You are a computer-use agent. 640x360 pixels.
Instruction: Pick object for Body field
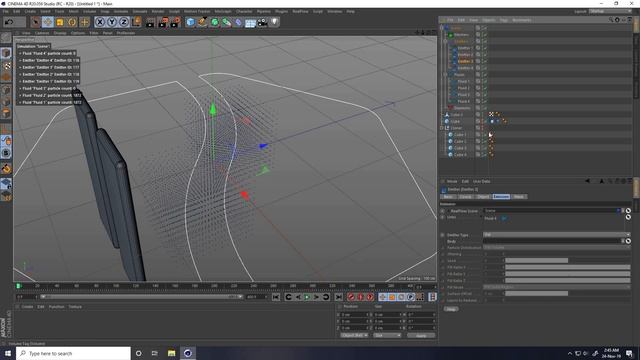click(x=628, y=241)
